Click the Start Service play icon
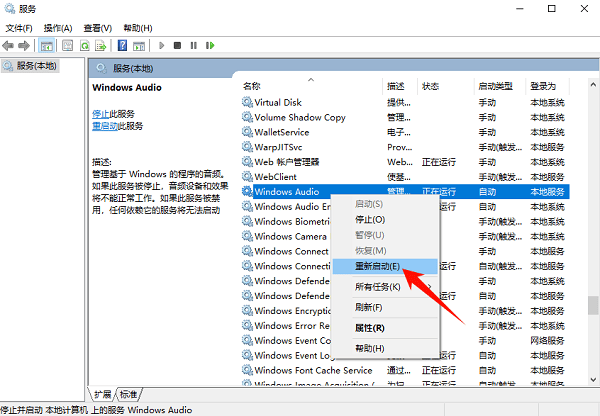Screen dimensions: 600x416 coord(162,45)
